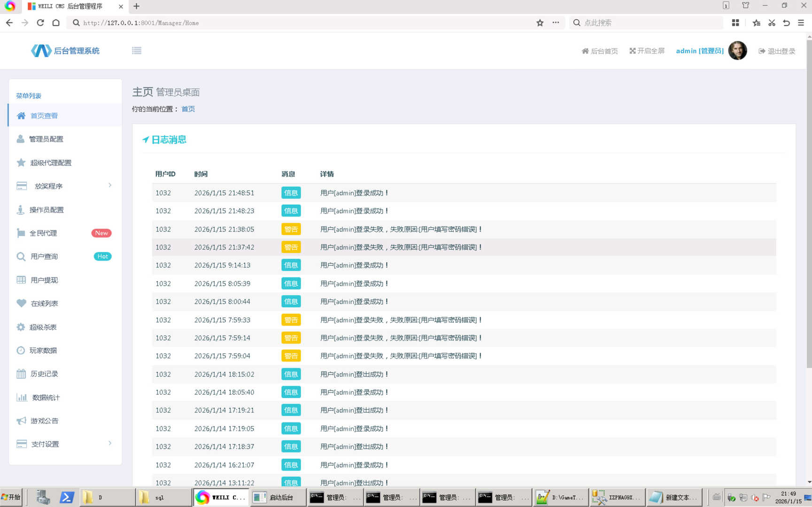This screenshot has width=812, height=507.
Task: Bookmark the page with the star icon
Action: point(540,23)
